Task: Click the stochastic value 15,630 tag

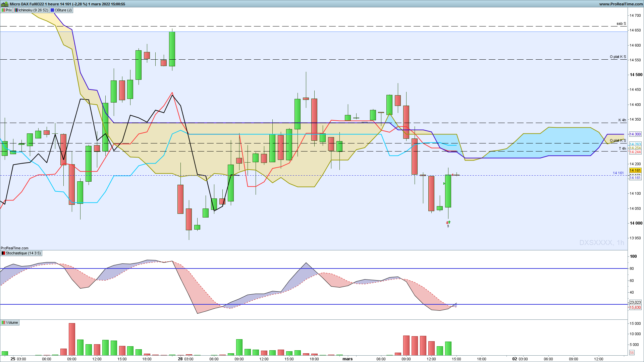Action: (x=635, y=307)
